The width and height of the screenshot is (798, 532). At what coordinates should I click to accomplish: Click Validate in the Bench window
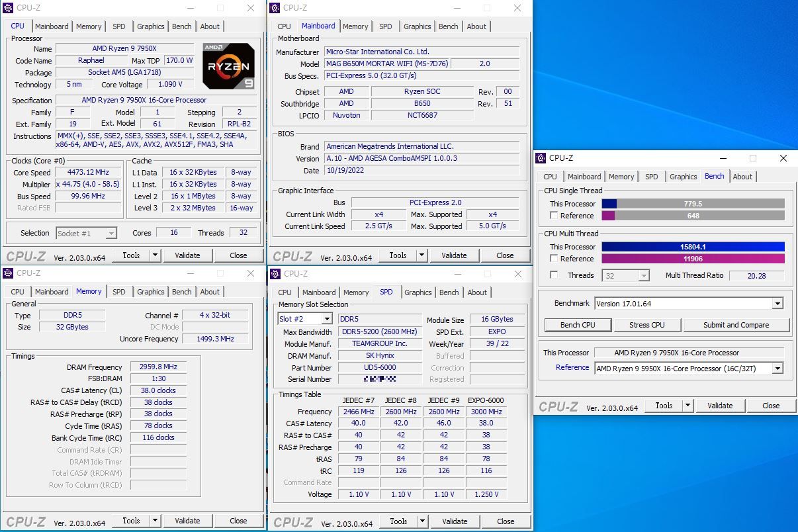point(720,406)
